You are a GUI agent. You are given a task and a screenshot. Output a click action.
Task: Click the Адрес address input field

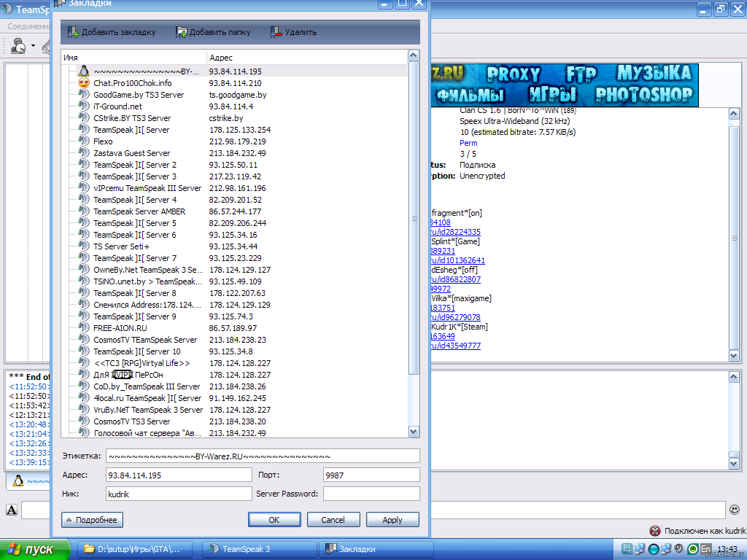pos(179,475)
